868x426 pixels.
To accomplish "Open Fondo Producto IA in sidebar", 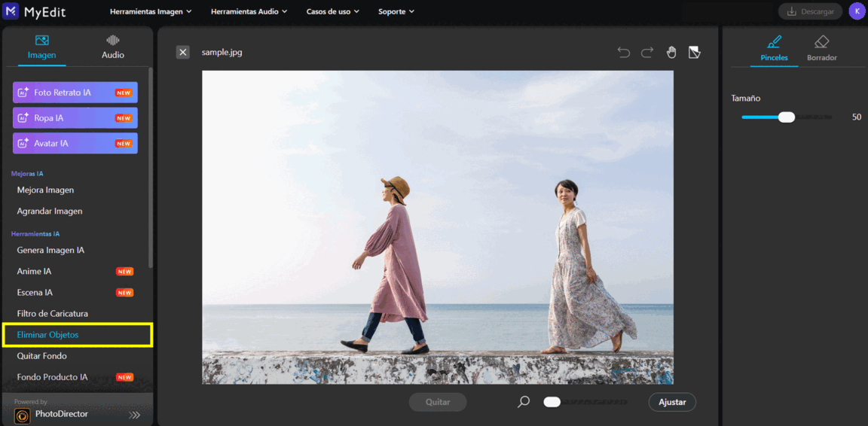I will click(53, 377).
